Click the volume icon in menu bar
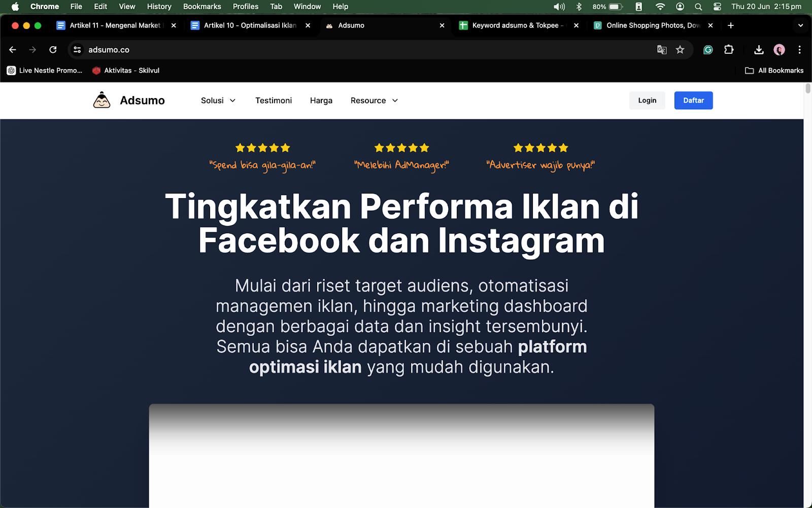Image resolution: width=812 pixels, height=508 pixels. 559,7
